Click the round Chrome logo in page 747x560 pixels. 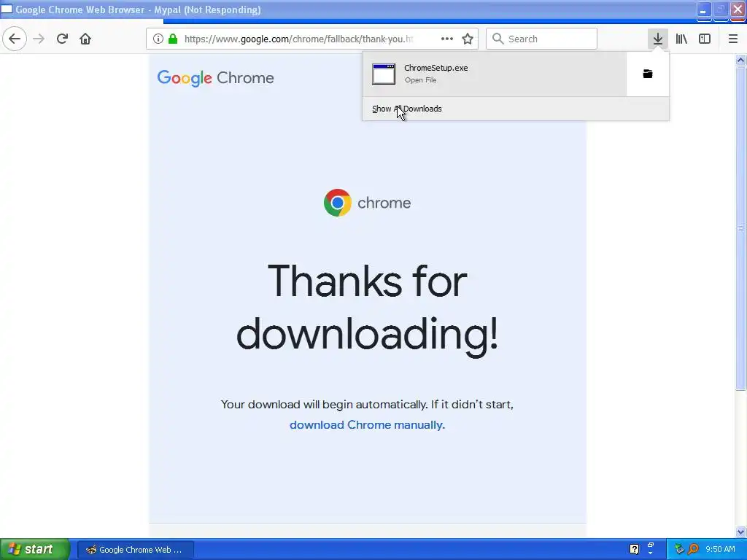(337, 203)
